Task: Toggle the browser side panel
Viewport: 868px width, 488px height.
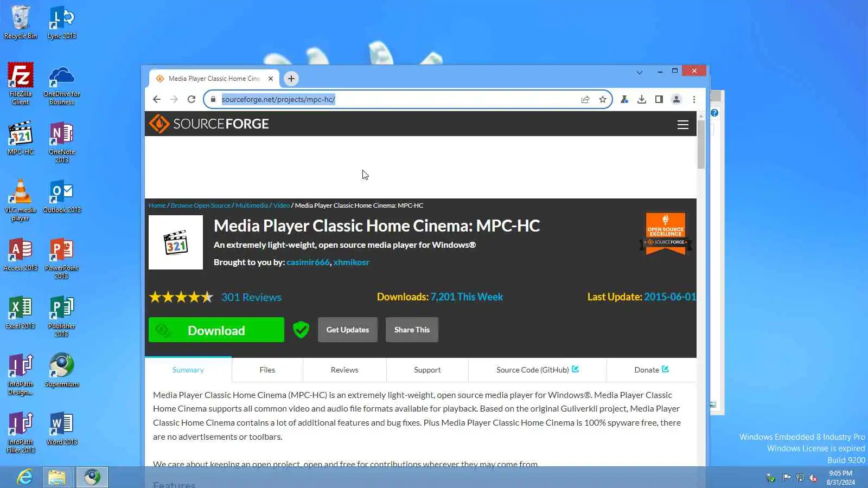Action: point(659,99)
